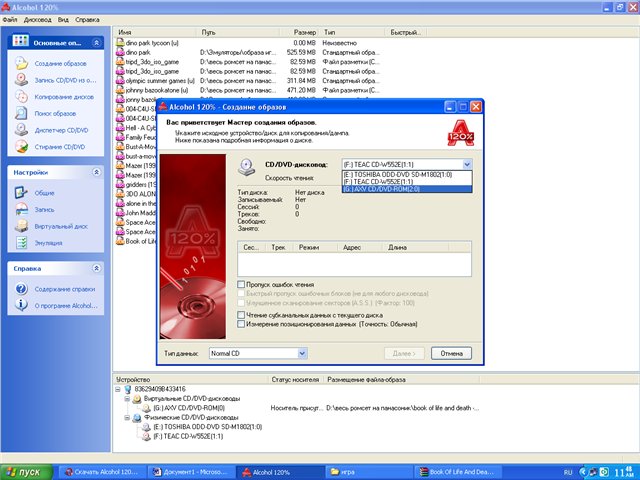Check Измерение позиционирования данных option

click(240, 322)
